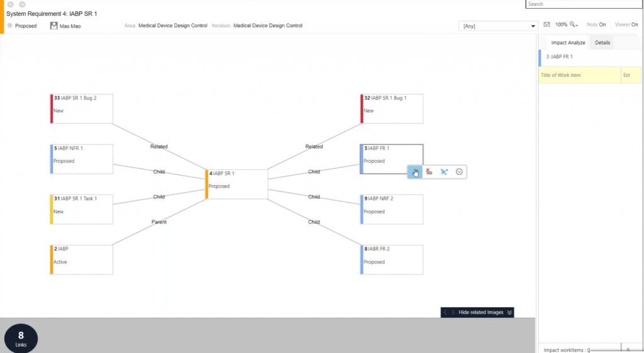
Task: Toggle Note On switch
Action: (x=596, y=25)
